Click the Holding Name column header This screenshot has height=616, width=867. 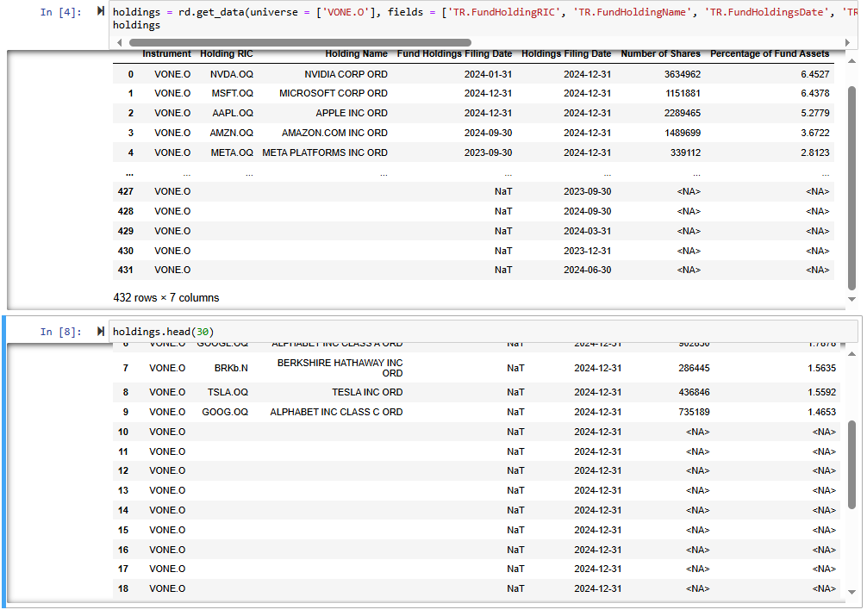click(x=356, y=53)
